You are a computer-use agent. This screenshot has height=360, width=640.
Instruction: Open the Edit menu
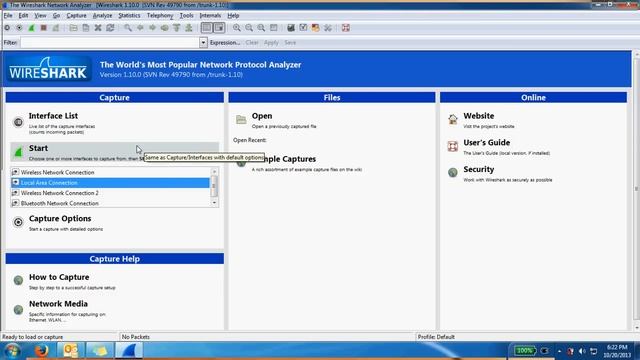click(x=23, y=16)
